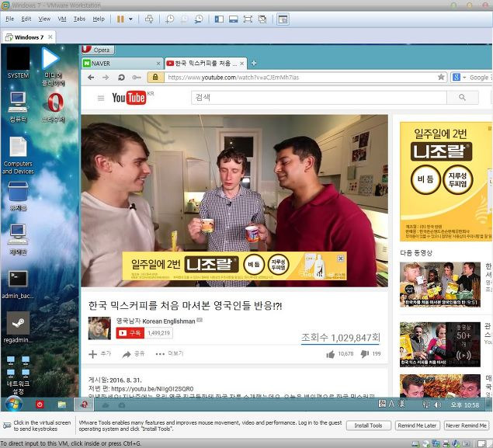
Task: Open the YouTube hamburger guide menu
Action: pos(101,98)
